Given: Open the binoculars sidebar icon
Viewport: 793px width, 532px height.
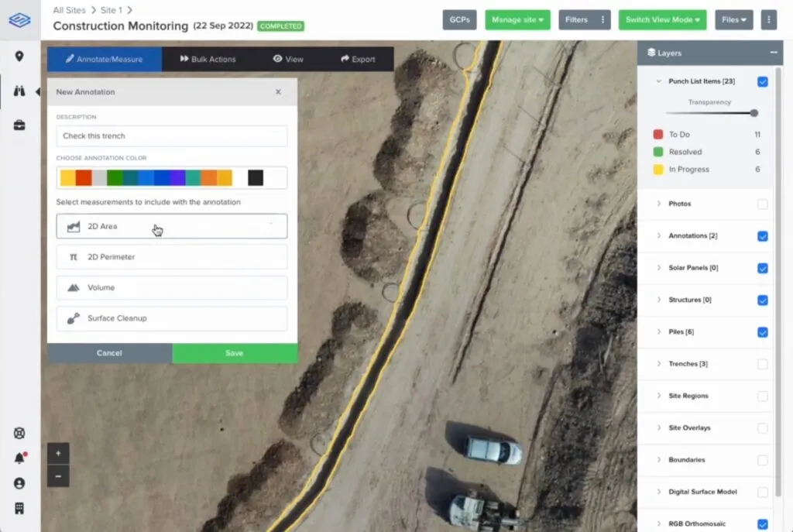Looking at the screenshot, I should [19, 91].
